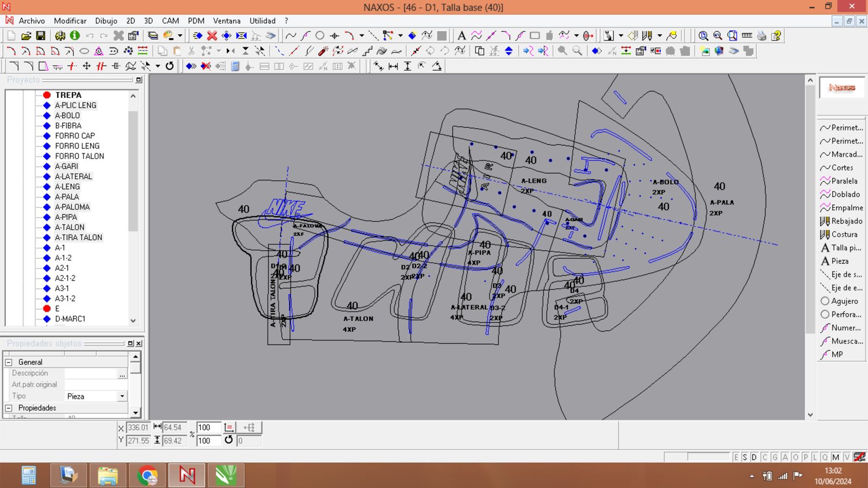Click the layers stack icon
This screenshot has height=488, width=868.
[x=153, y=36]
